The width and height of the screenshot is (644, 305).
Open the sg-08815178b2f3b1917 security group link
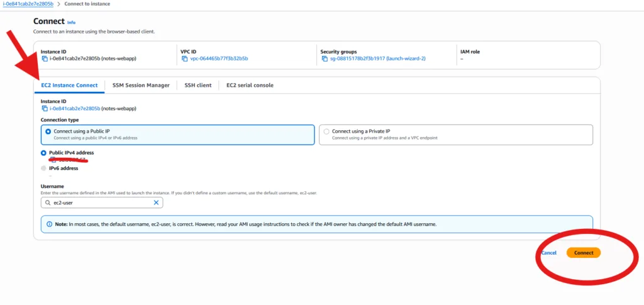pos(377,58)
